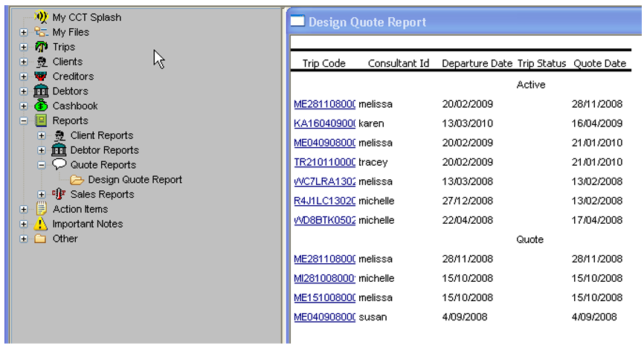644x345 pixels.
Task: Click the Design Quote Report folder icon
Action: pyautogui.click(x=77, y=179)
